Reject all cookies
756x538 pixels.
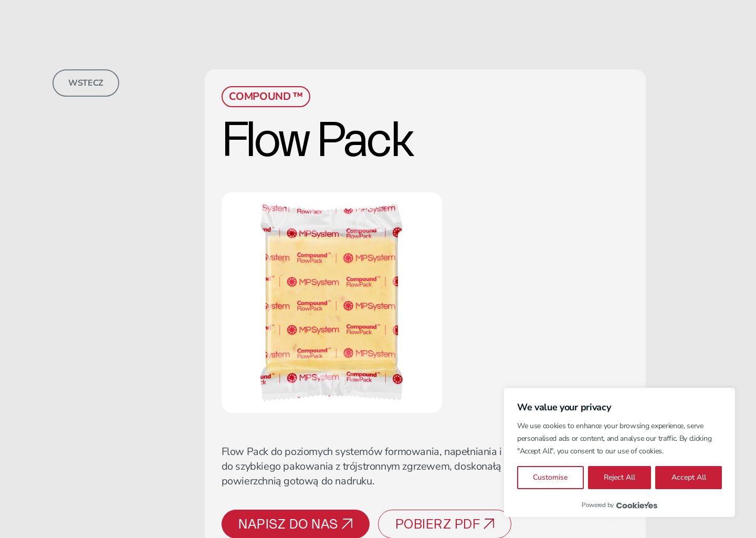pyautogui.click(x=619, y=477)
